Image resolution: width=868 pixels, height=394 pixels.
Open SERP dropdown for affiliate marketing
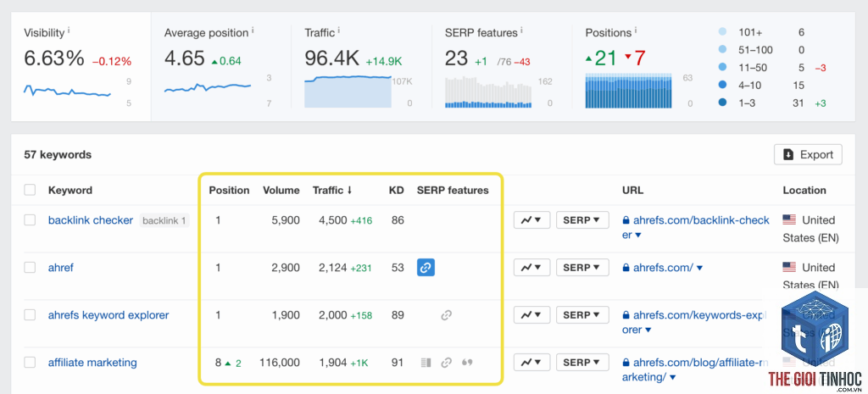(582, 363)
